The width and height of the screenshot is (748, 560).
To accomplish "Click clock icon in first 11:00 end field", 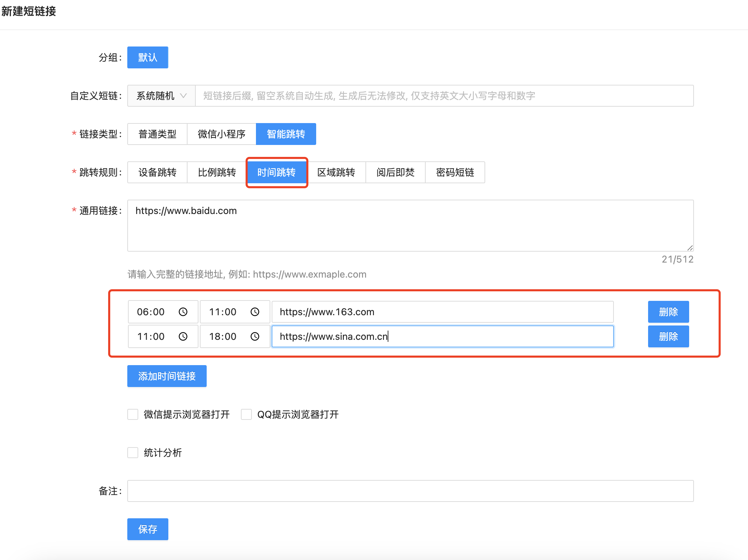I will pos(255,312).
